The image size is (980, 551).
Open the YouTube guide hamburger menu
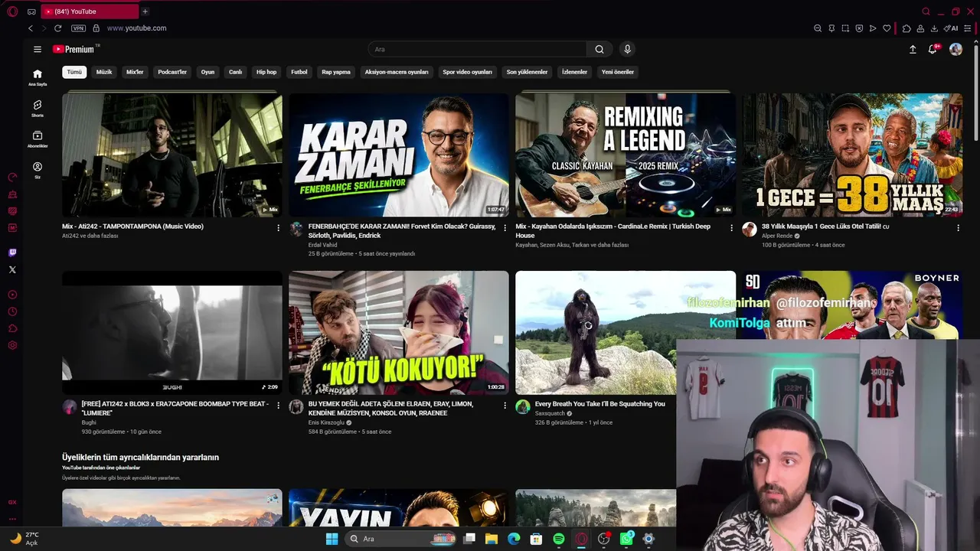point(38,49)
